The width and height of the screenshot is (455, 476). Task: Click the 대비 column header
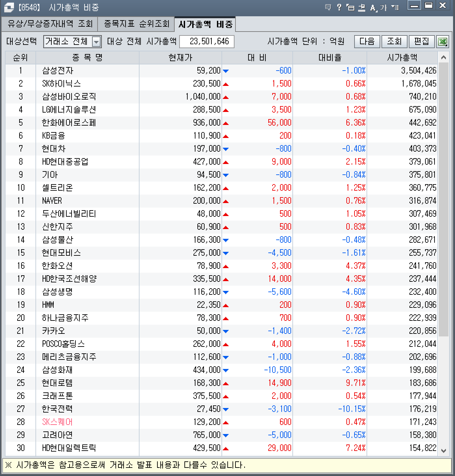[257, 58]
